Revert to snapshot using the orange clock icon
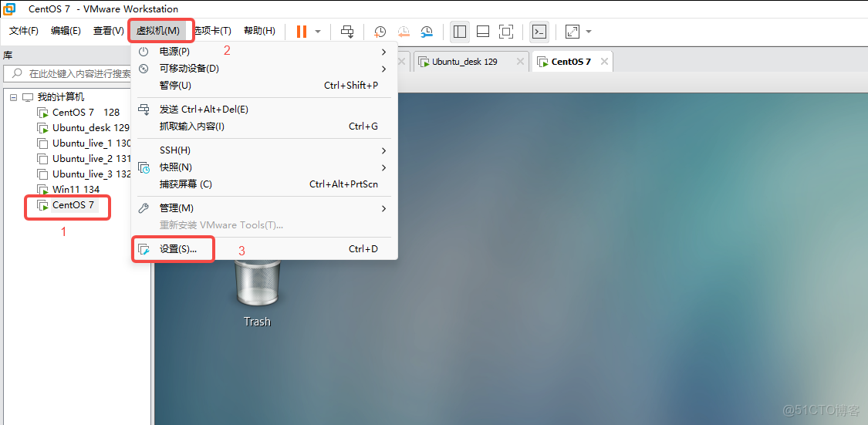Viewport: 868px width, 425px height. pyautogui.click(x=404, y=32)
